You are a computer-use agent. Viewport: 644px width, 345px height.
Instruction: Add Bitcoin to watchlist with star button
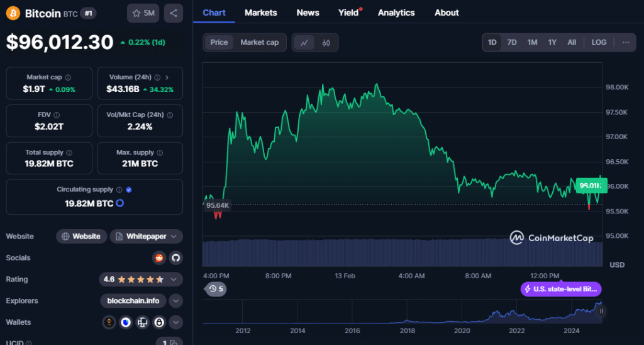point(143,13)
